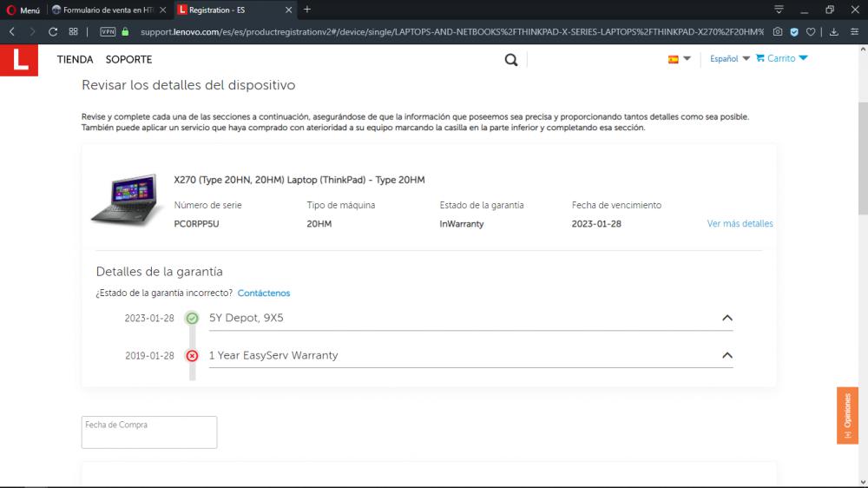The image size is (868, 488).
Task: Follow the Contáctenos link
Action: (264, 293)
